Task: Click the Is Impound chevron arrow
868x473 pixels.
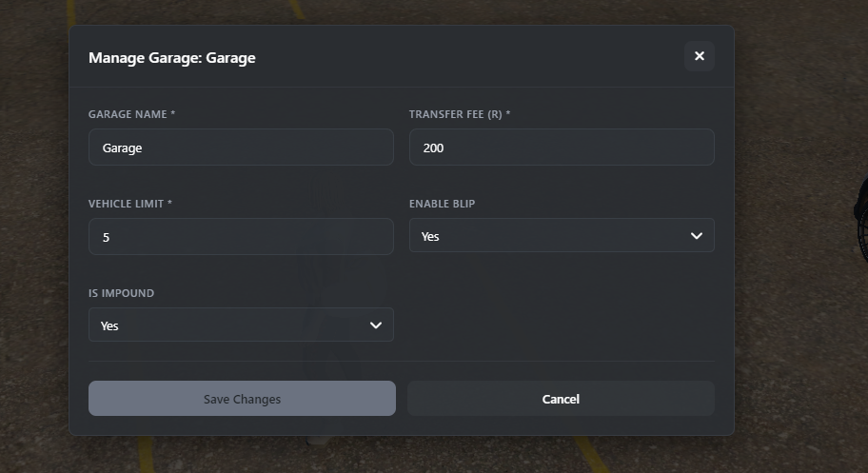Action: pos(376,325)
